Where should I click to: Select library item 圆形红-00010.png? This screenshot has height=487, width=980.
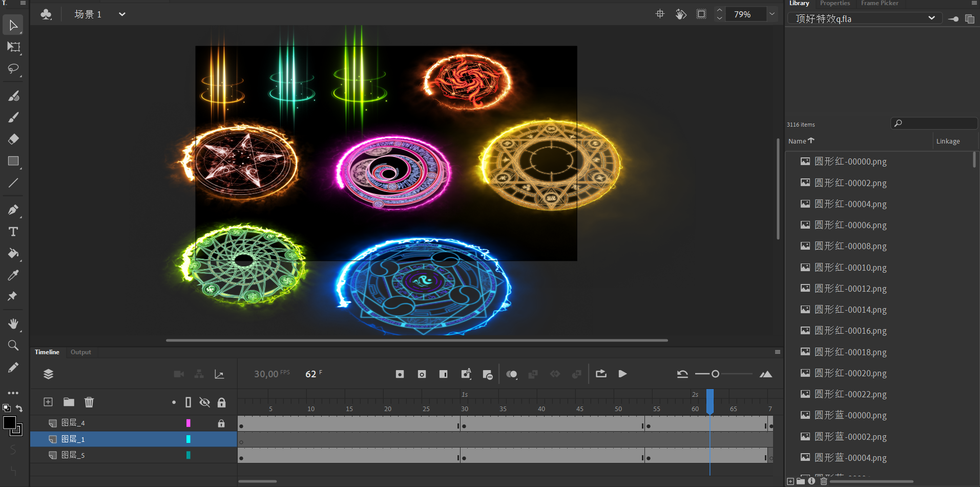[x=850, y=268]
